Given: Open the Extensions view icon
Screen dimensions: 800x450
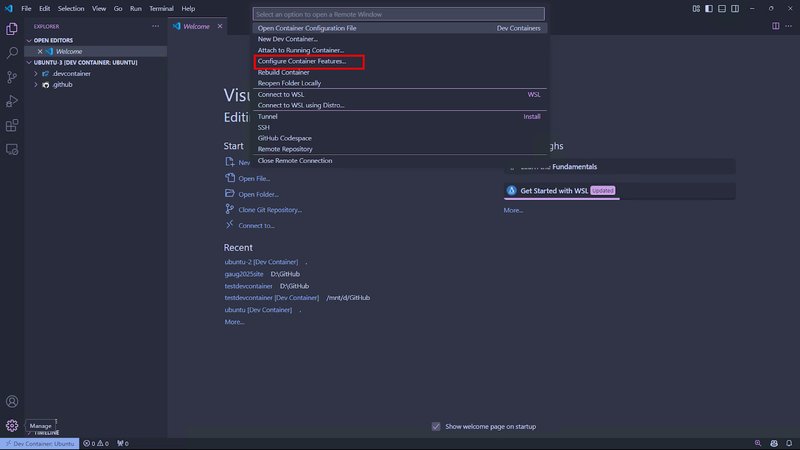Looking at the screenshot, I should (x=12, y=125).
